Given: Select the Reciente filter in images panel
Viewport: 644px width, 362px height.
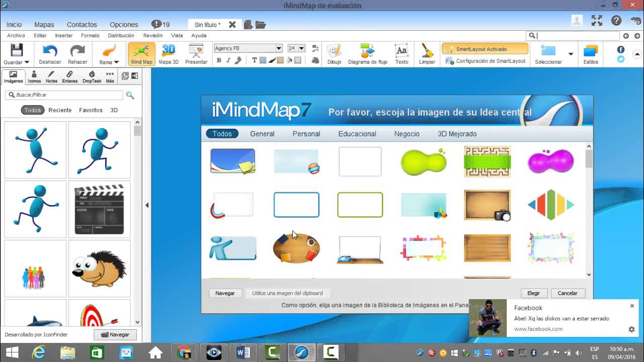Looking at the screenshot, I should coord(60,110).
